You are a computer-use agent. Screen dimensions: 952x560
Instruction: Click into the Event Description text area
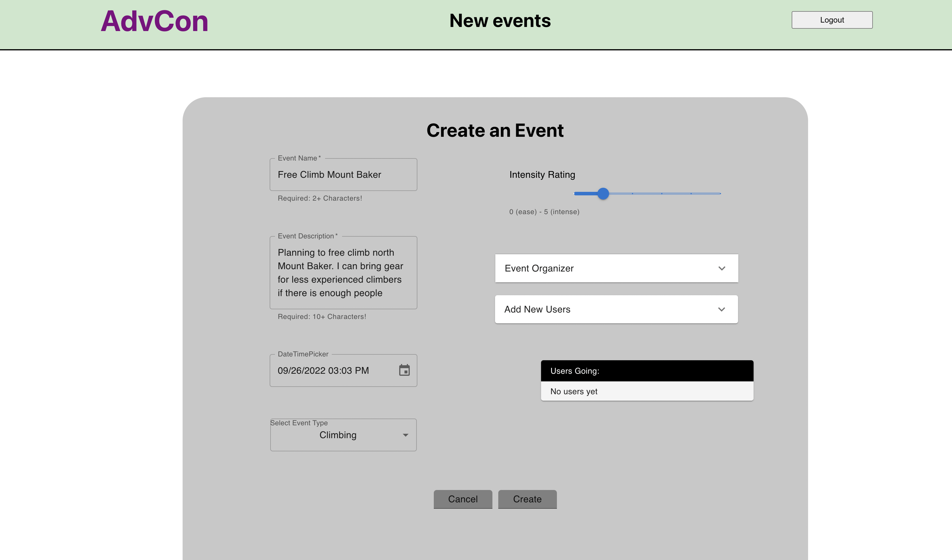tap(343, 273)
